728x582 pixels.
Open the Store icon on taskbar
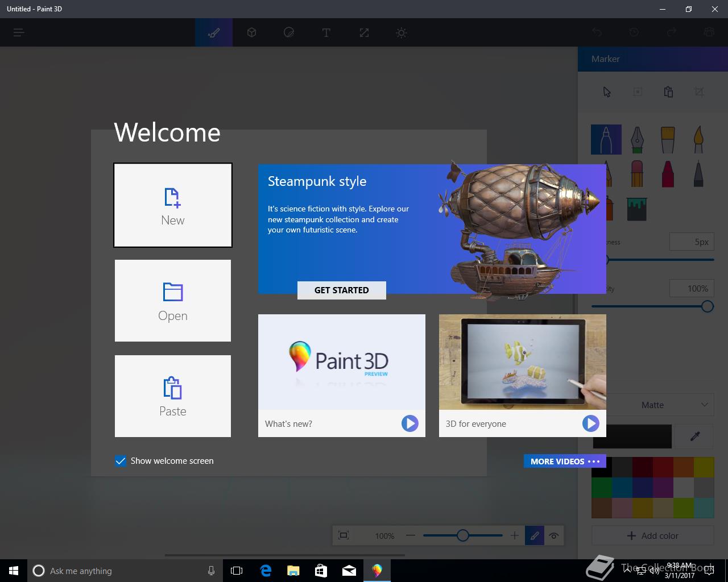[321, 571]
